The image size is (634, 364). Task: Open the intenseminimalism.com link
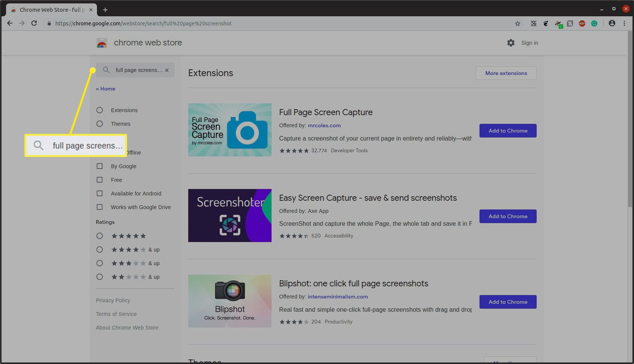tap(338, 297)
